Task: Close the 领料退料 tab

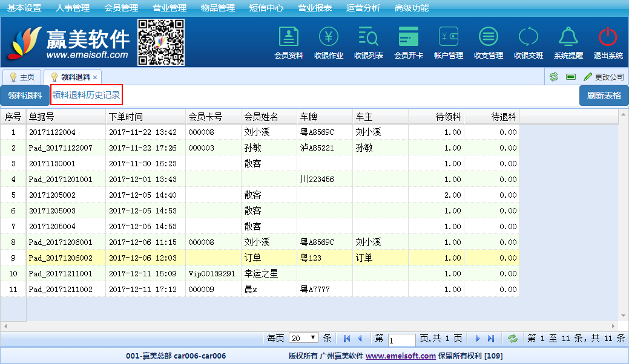Action: [x=95, y=77]
